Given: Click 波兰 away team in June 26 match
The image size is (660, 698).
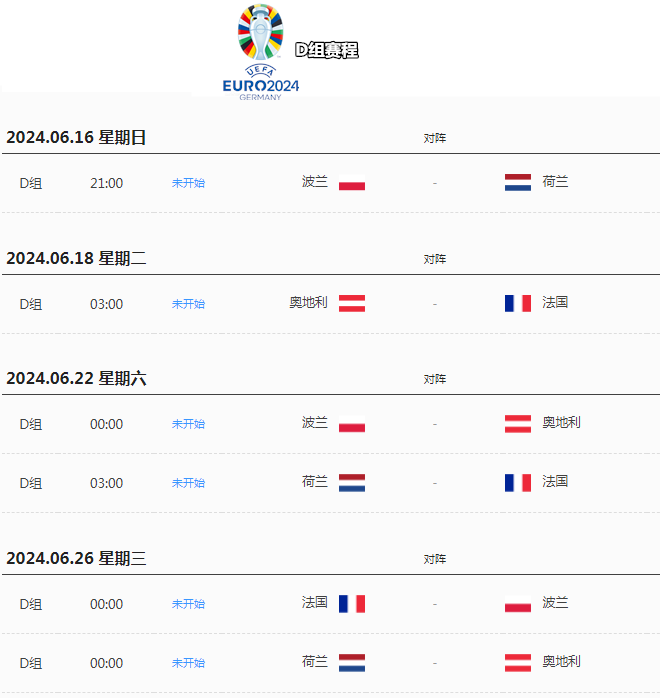Looking at the screenshot, I should click(555, 603).
